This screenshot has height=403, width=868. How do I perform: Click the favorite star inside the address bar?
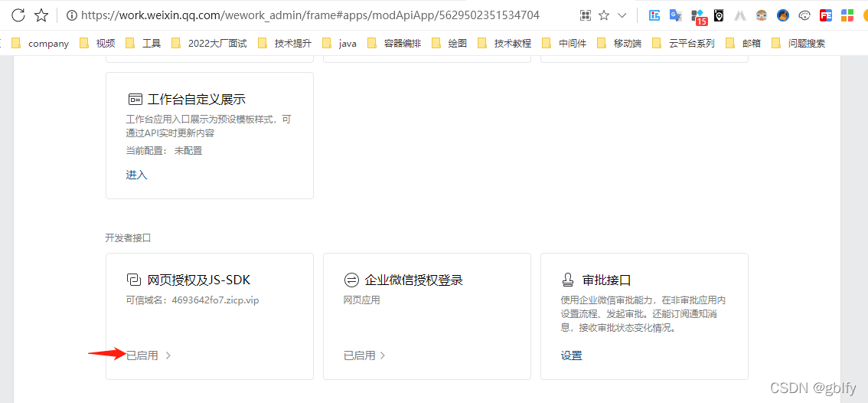[x=604, y=15]
